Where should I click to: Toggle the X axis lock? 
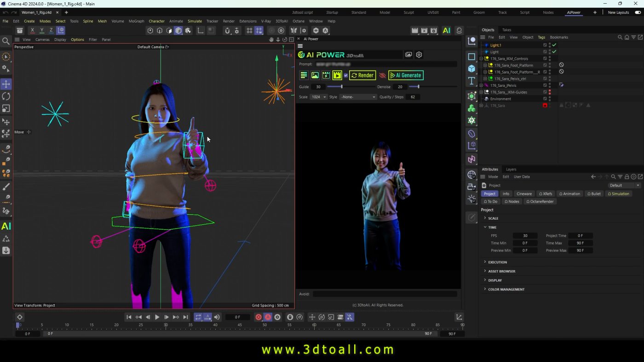tap(32, 31)
